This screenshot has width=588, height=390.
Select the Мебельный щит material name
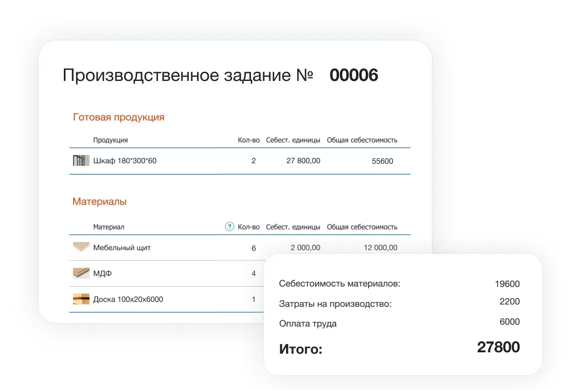tap(122, 248)
